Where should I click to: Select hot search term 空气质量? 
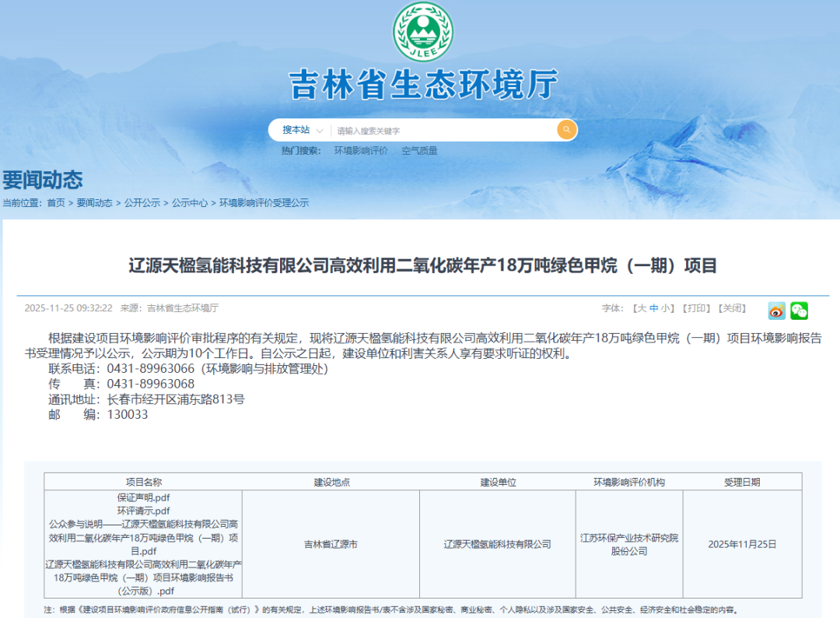419,151
